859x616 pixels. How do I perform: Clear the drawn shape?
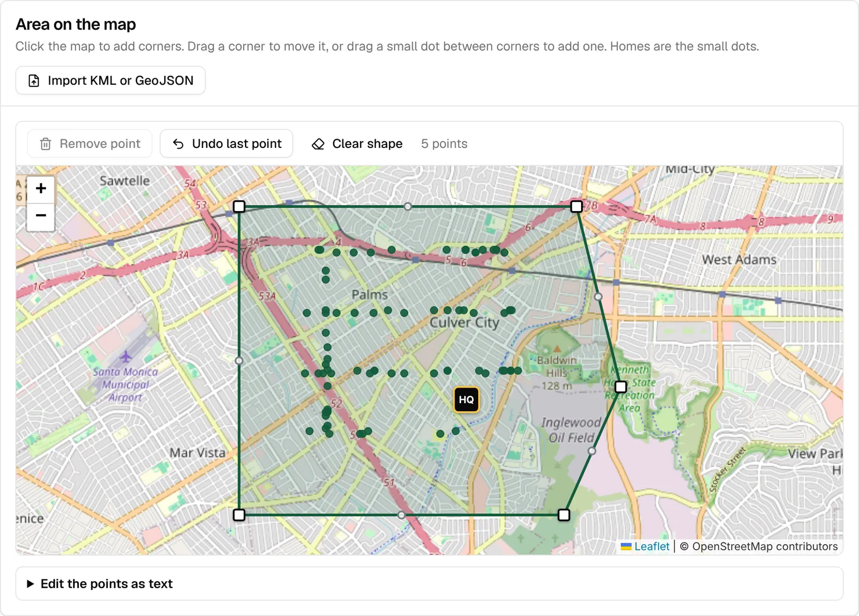357,144
